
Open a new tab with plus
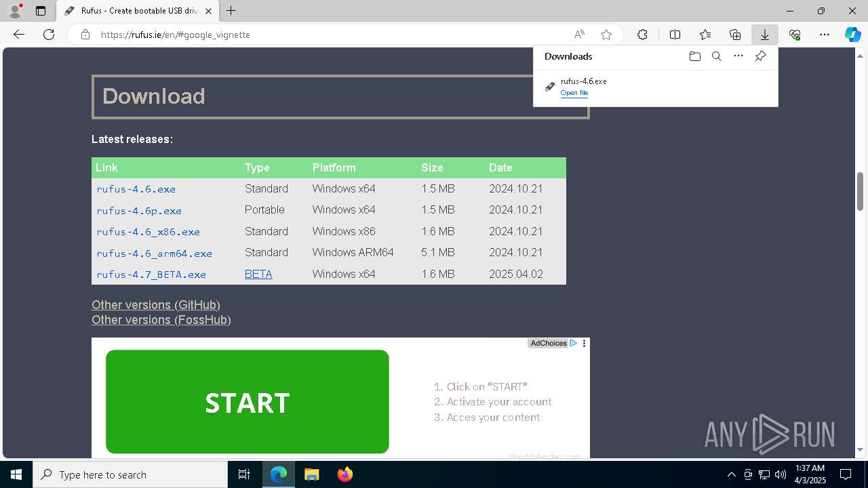[x=231, y=11]
